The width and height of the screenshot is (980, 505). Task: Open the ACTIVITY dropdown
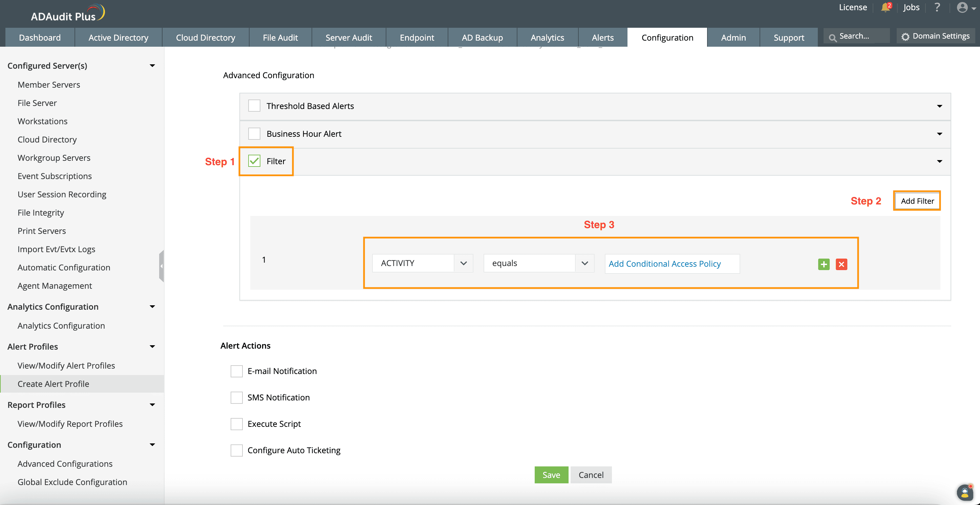(x=422, y=263)
